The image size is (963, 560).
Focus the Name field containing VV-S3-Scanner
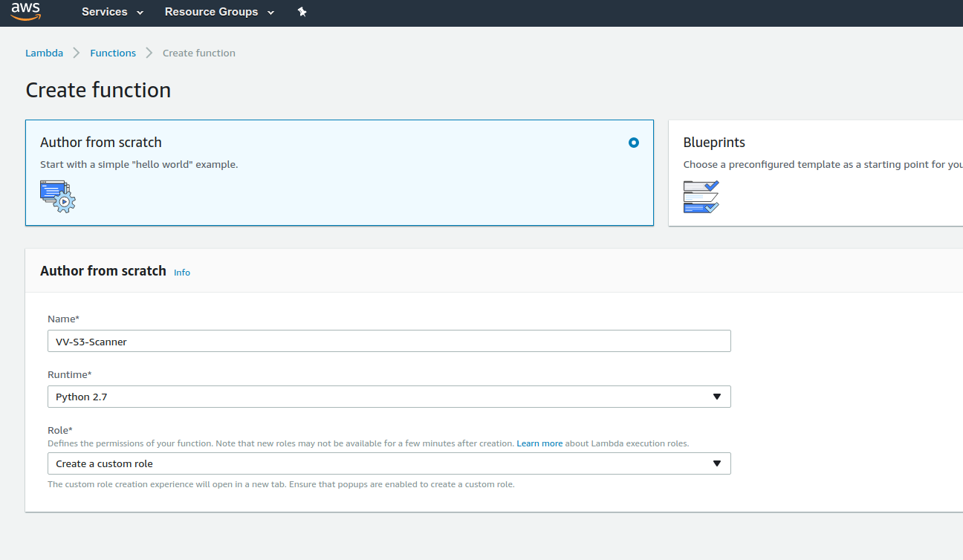pos(389,341)
